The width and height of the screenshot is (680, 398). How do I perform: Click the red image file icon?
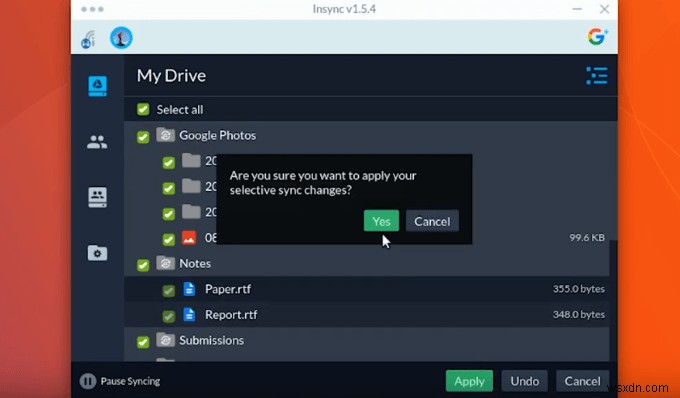tap(189, 238)
